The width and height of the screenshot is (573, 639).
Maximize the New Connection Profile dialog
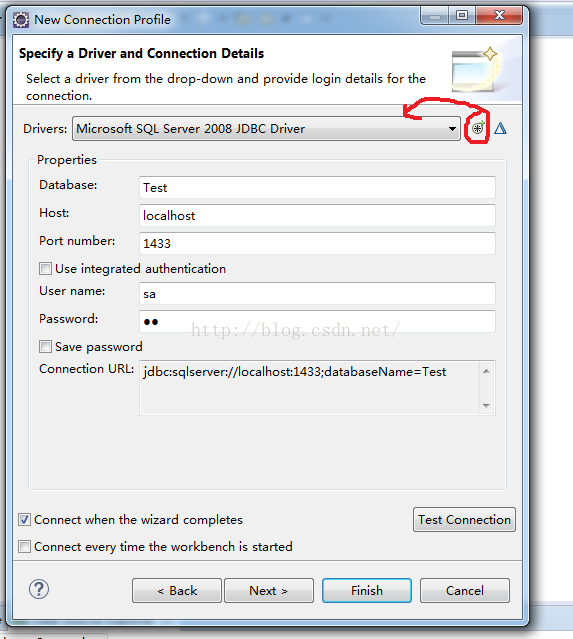pos(462,15)
